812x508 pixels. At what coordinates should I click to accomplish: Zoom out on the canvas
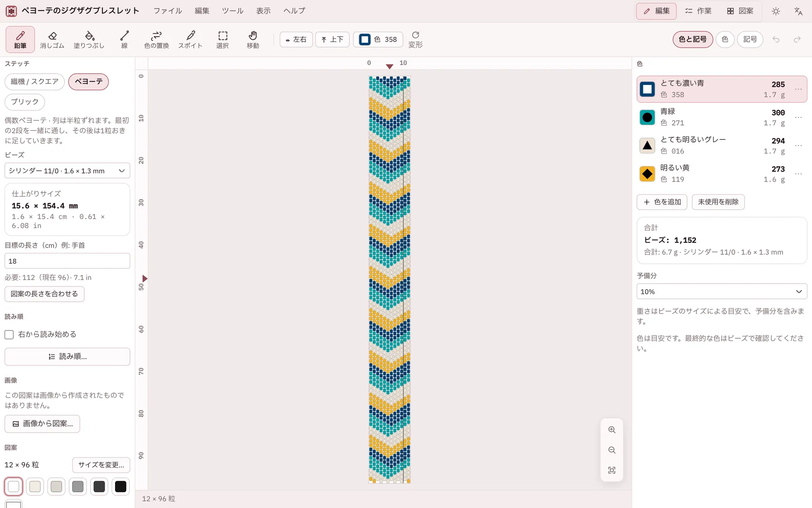coord(612,450)
